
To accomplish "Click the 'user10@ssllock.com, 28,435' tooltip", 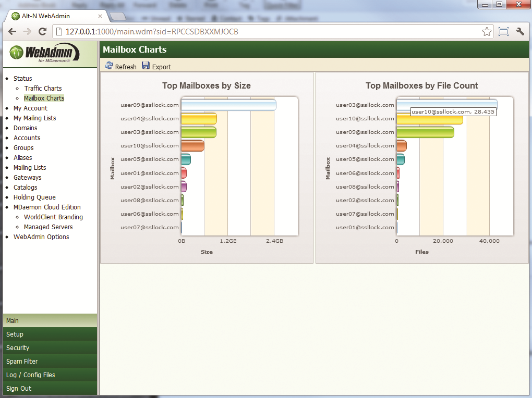I will [453, 111].
